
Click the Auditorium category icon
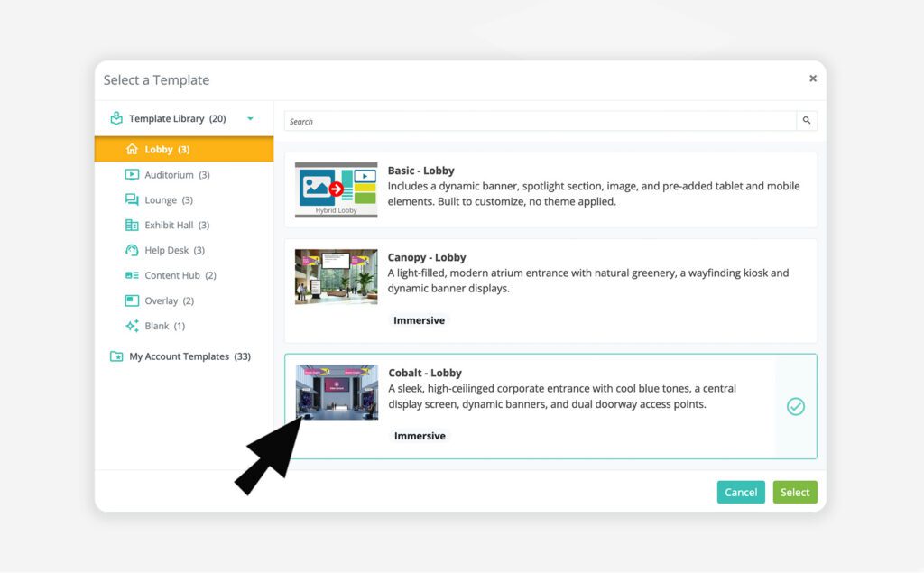tap(132, 175)
